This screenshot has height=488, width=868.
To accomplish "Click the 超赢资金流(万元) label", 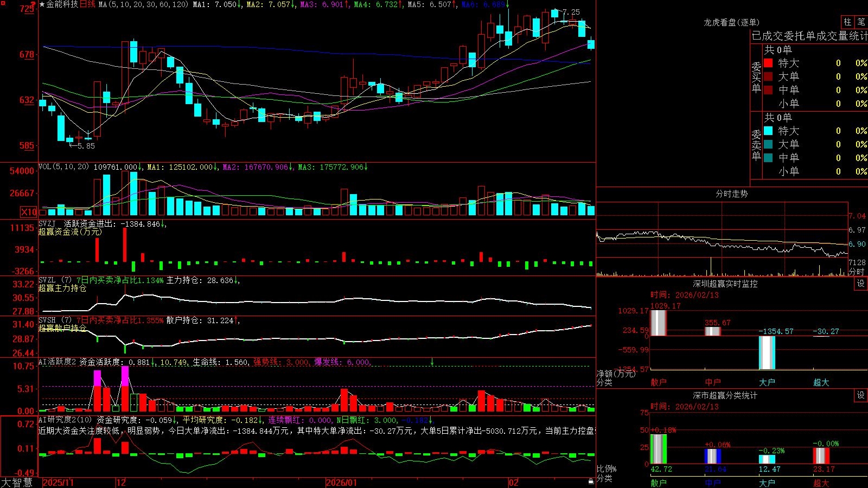I will pyautogui.click(x=70, y=232).
